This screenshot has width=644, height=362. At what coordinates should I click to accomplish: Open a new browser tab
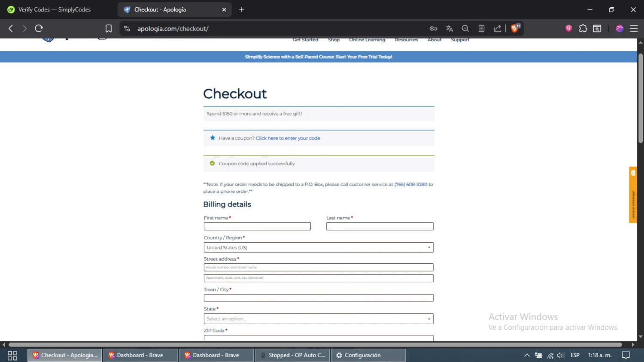241,9
